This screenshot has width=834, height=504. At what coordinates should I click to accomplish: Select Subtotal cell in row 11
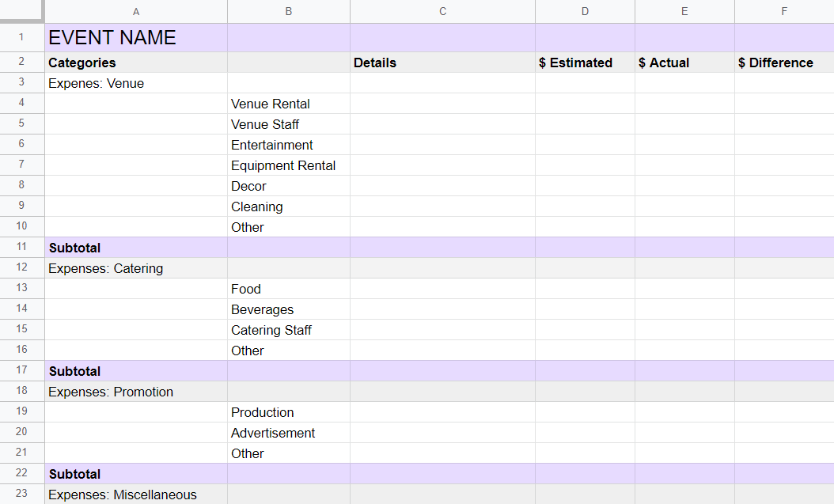coord(136,248)
